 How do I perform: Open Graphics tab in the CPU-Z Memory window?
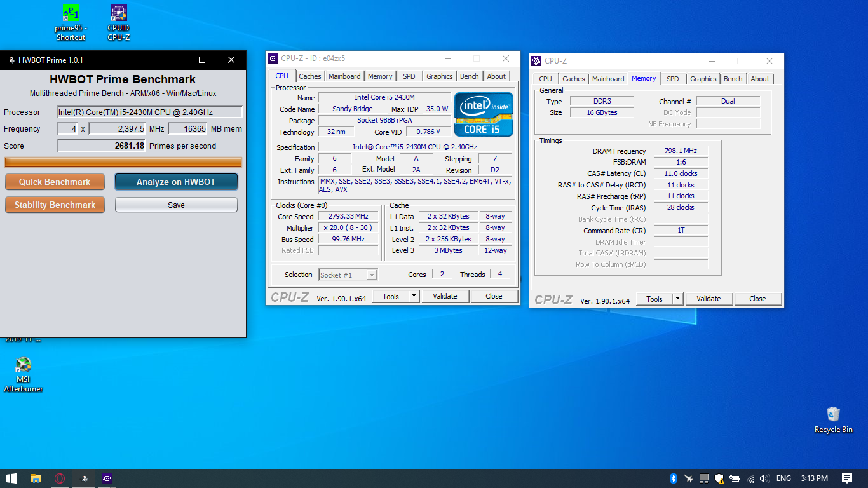click(x=703, y=79)
